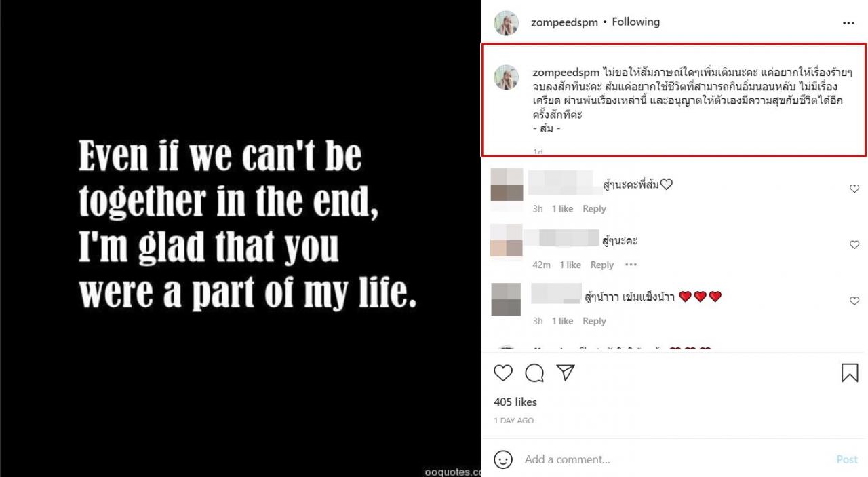Reply to the red hearts comment

(594, 321)
